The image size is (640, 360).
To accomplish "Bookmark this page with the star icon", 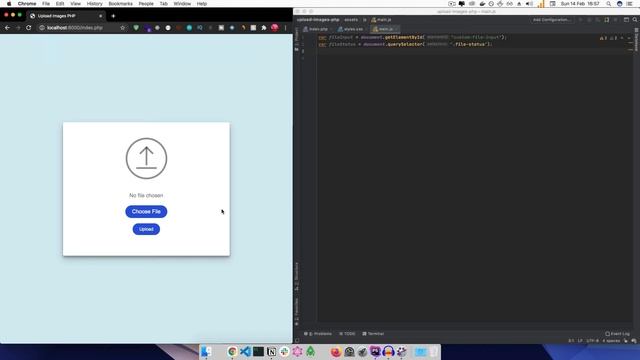I will click(122, 28).
